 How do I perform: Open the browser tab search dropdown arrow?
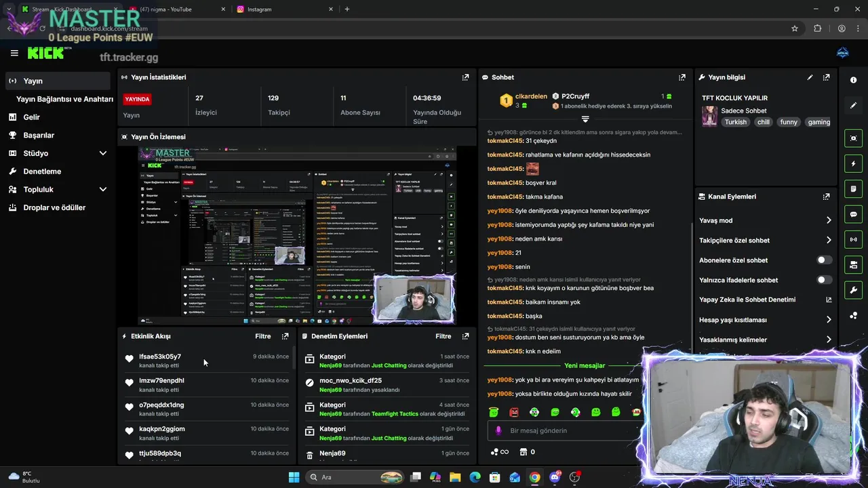click(9, 9)
